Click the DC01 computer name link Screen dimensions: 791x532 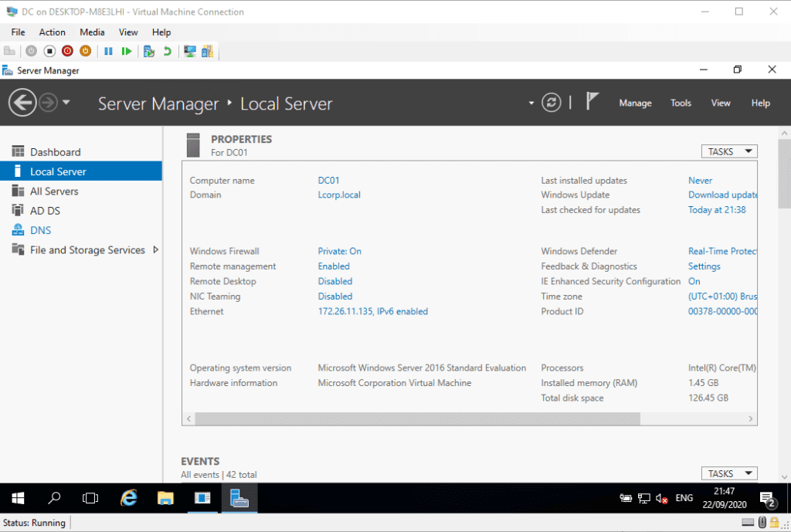click(x=328, y=181)
